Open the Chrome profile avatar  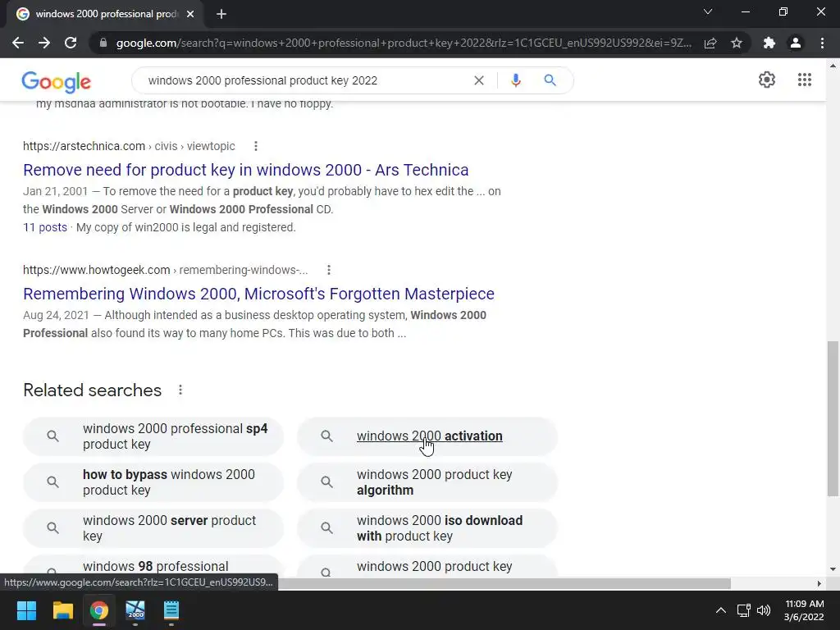coord(796,43)
